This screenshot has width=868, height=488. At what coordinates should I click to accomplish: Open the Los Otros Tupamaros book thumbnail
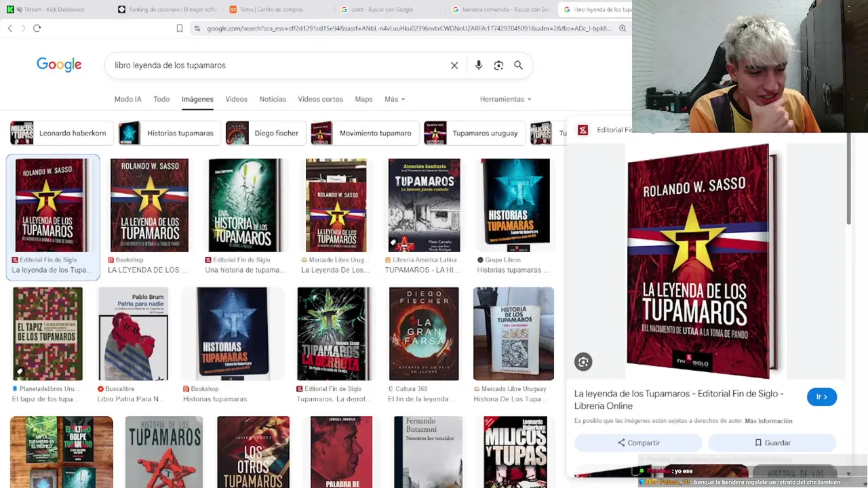click(253, 452)
